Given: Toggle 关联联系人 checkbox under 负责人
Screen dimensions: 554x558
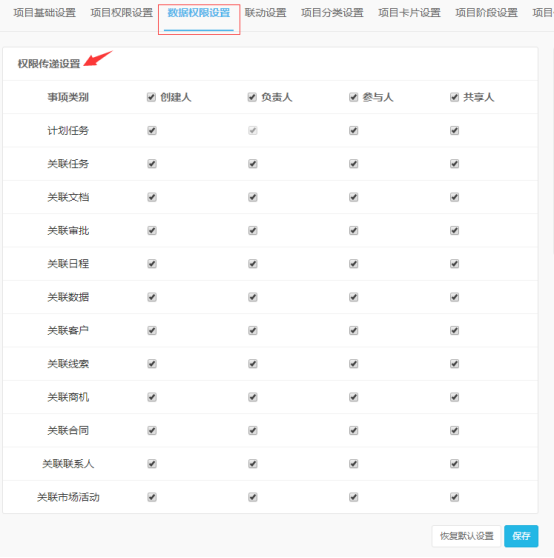Looking at the screenshot, I should tap(253, 464).
